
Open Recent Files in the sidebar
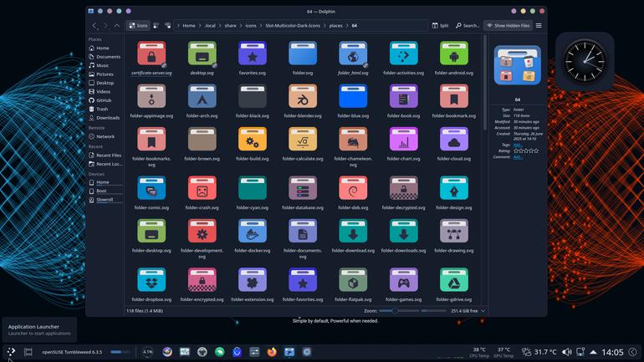[105, 156]
